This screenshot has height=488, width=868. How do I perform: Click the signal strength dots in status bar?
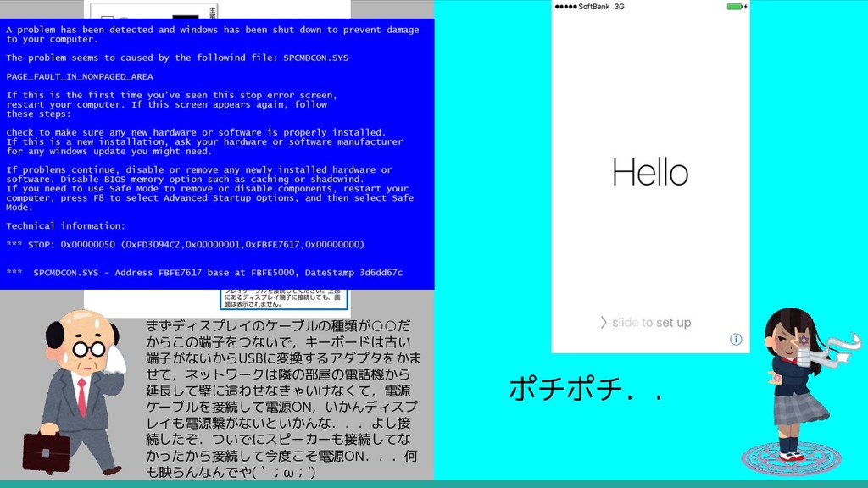[x=565, y=7]
